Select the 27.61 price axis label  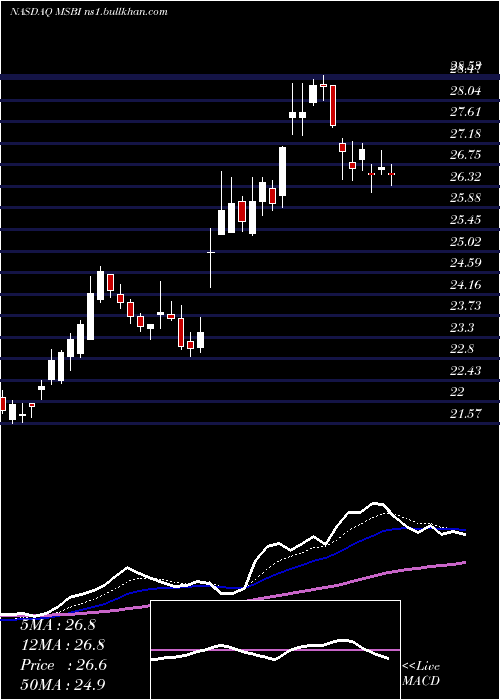click(465, 112)
